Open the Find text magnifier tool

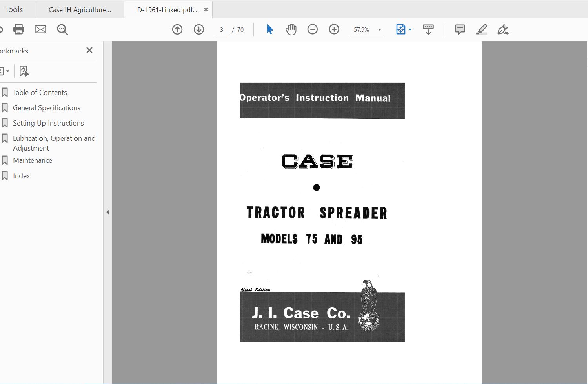[62, 29]
